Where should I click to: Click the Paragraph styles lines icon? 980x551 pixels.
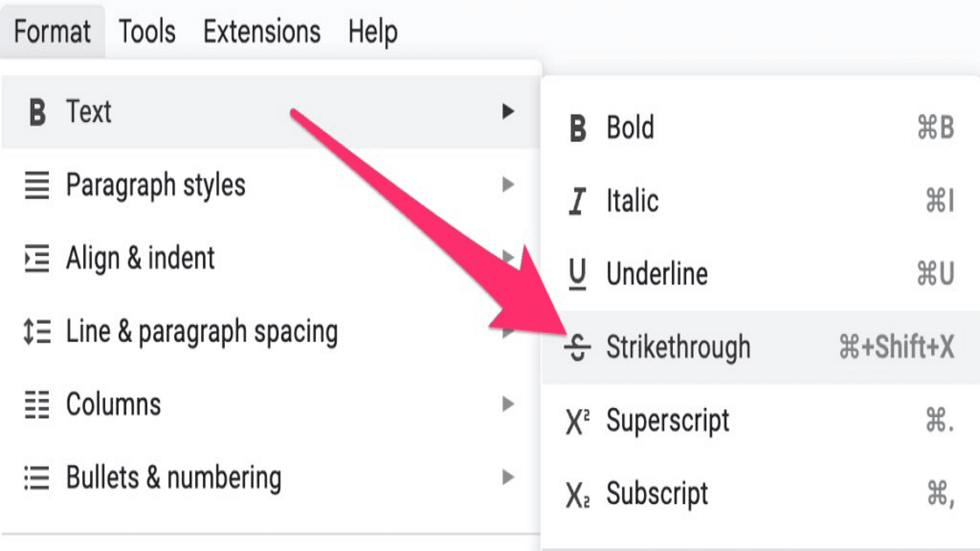point(37,185)
